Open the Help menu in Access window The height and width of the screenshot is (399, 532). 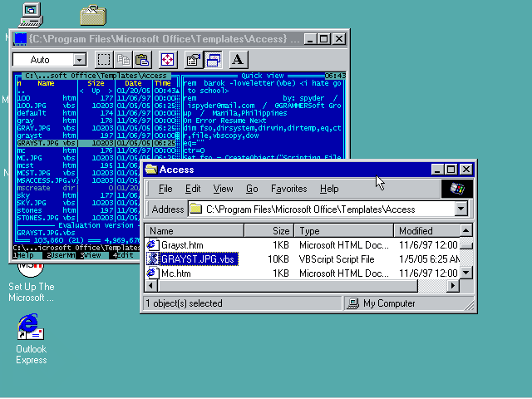pos(329,189)
